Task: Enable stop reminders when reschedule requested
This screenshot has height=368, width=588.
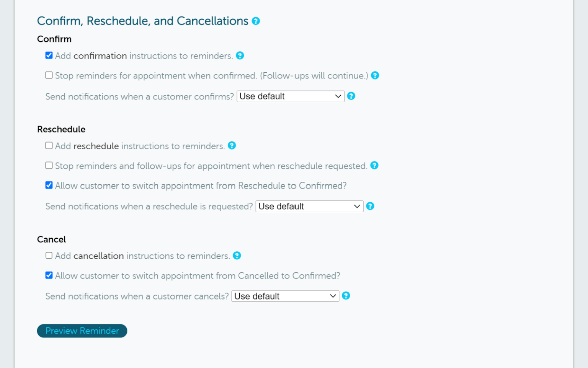Action: pos(49,165)
